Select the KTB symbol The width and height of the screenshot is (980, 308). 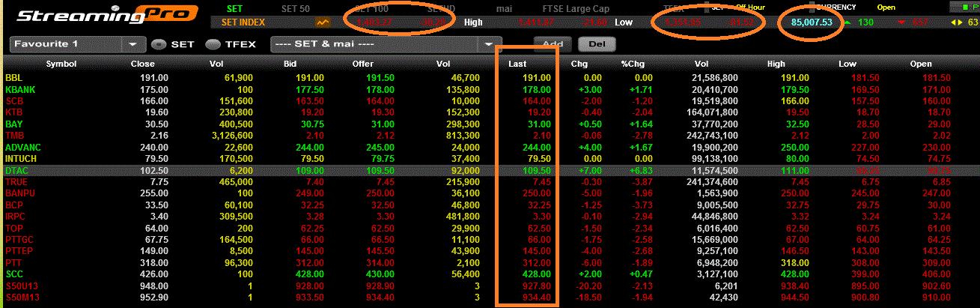[x=14, y=112]
